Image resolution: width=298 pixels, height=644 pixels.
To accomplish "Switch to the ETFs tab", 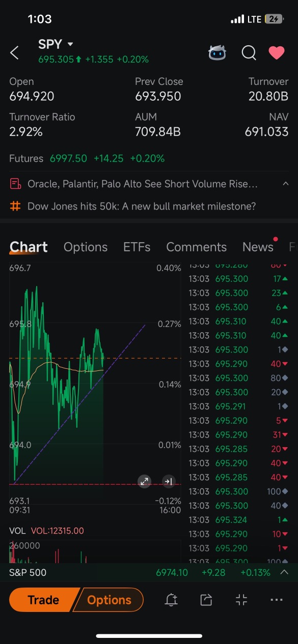I will (x=137, y=247).
